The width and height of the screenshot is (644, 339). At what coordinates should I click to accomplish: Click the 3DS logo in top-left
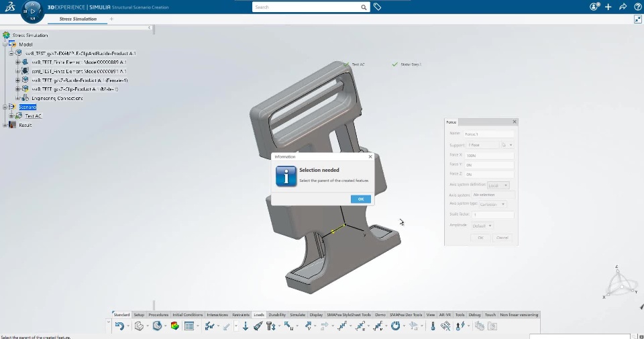click(10, 7)
